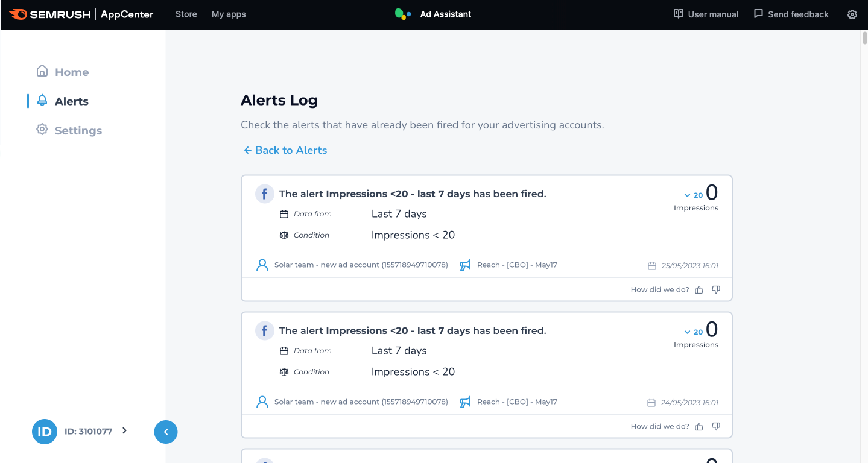Screen dimensions: 868x463
Task: Open the User manual book icon
Action: pyautogui.click(x=679, y=14)
